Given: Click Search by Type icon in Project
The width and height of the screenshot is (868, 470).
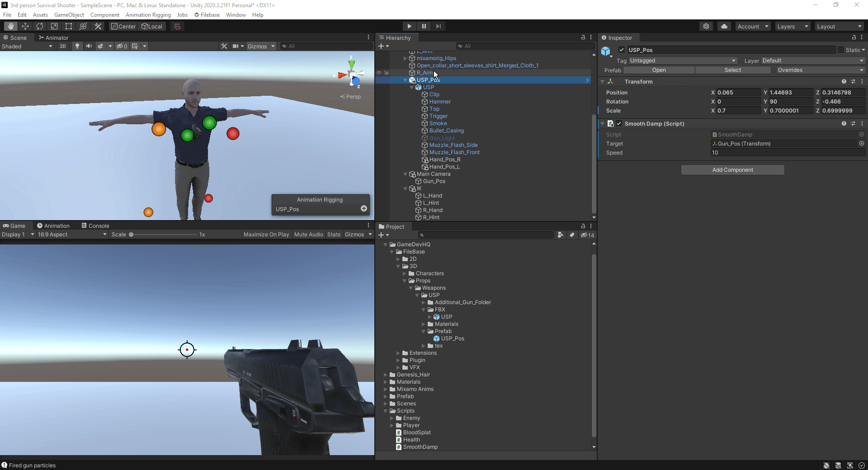Looking at the screenshot, I should tap(561, 235).
